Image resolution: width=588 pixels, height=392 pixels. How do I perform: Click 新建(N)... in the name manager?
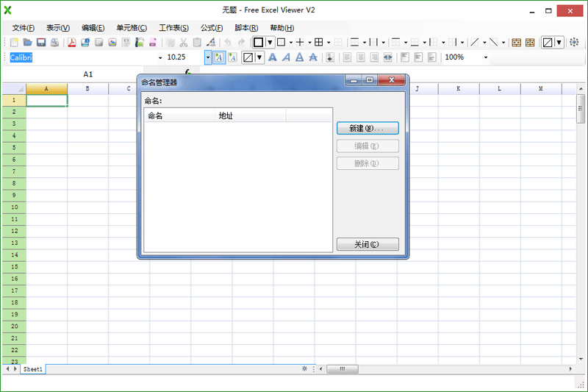(367, 128)
